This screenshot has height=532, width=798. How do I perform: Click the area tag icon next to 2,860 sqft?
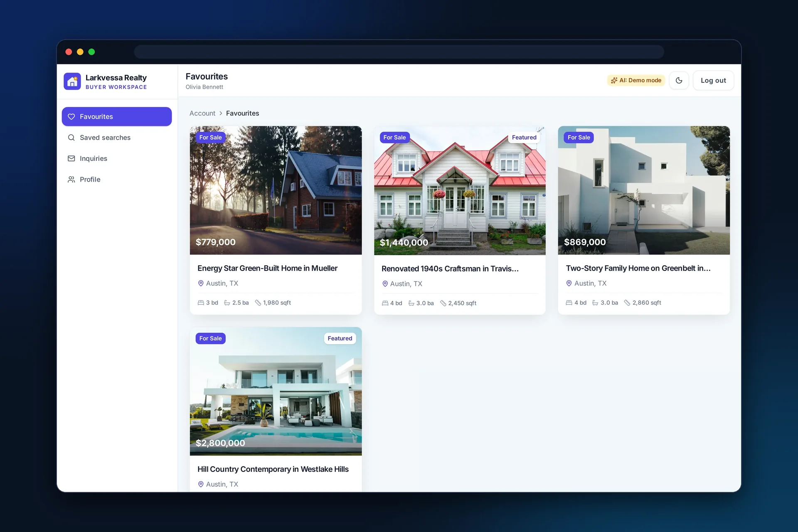tap(627, 303)
